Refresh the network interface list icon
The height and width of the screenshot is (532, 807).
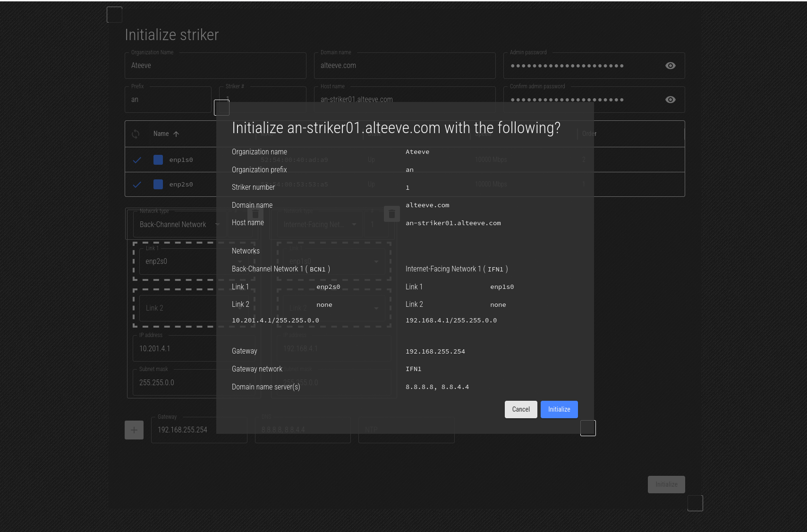pos(136,134)
